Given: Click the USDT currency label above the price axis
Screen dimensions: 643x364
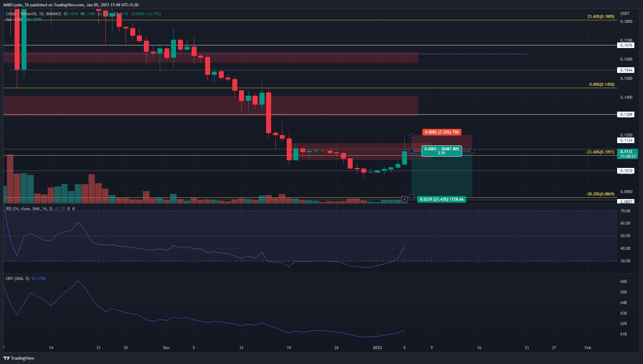Looking at the screenshot, I should [625, 14].
